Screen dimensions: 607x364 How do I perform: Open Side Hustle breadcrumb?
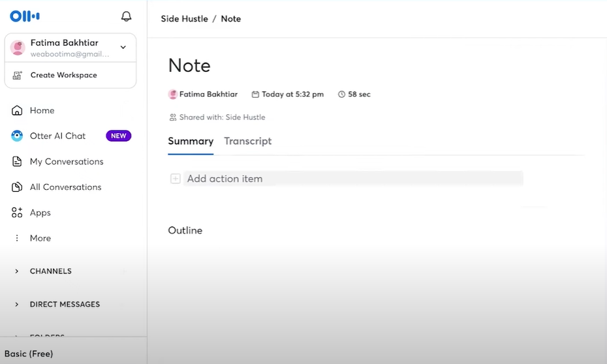tap(184, 18)
